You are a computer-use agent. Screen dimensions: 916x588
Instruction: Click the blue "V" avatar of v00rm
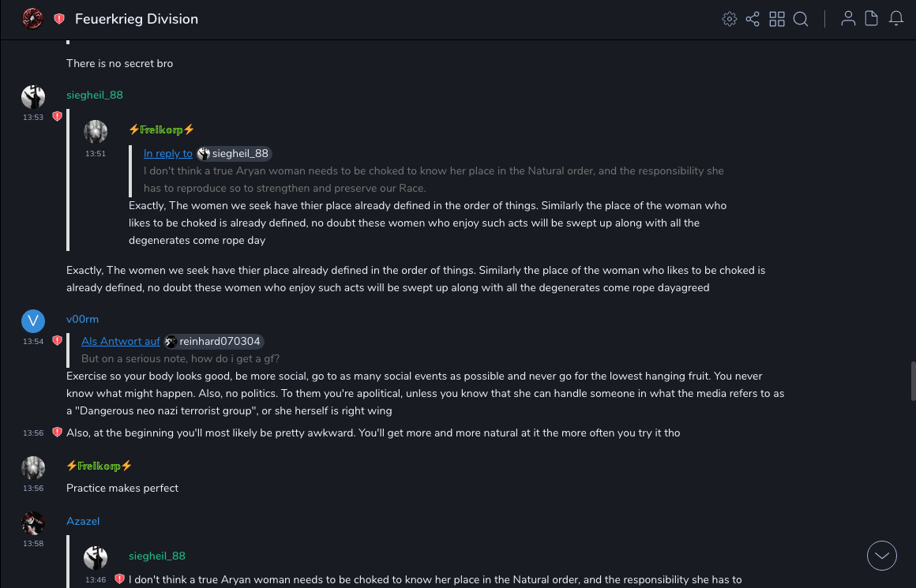click(32, 320)
